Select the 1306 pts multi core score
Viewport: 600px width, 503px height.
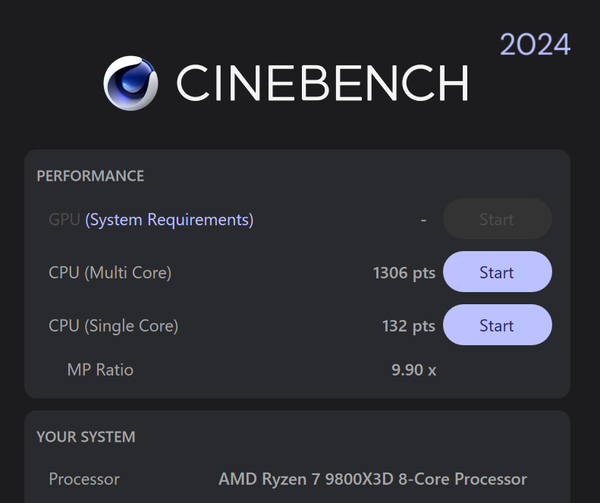403,272
